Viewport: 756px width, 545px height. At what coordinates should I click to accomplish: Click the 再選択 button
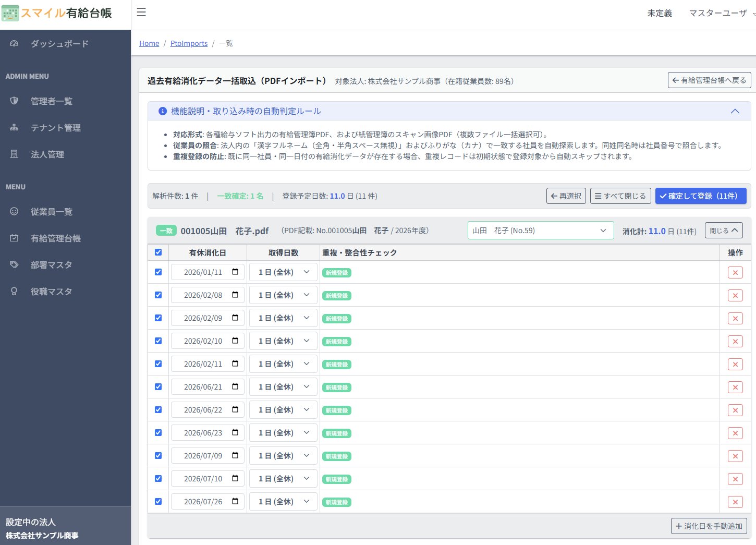566,196
